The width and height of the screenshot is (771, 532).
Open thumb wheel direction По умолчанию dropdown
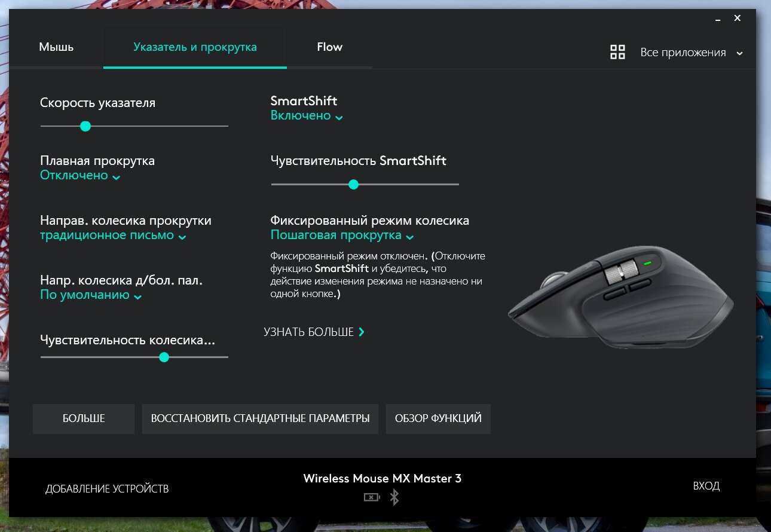(x=91, y=295)
